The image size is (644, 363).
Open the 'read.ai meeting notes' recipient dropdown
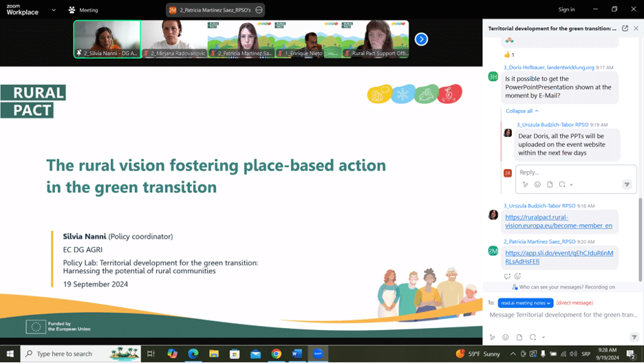(x=526, y=302)
